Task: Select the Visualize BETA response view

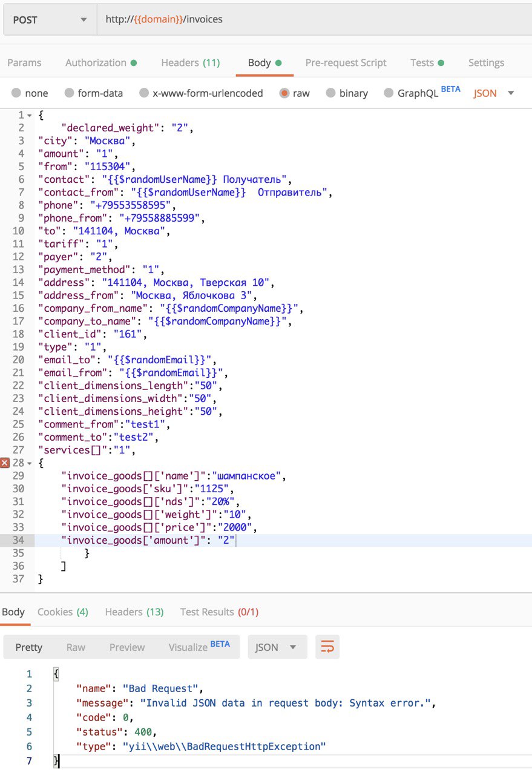Action: (199, 647)
